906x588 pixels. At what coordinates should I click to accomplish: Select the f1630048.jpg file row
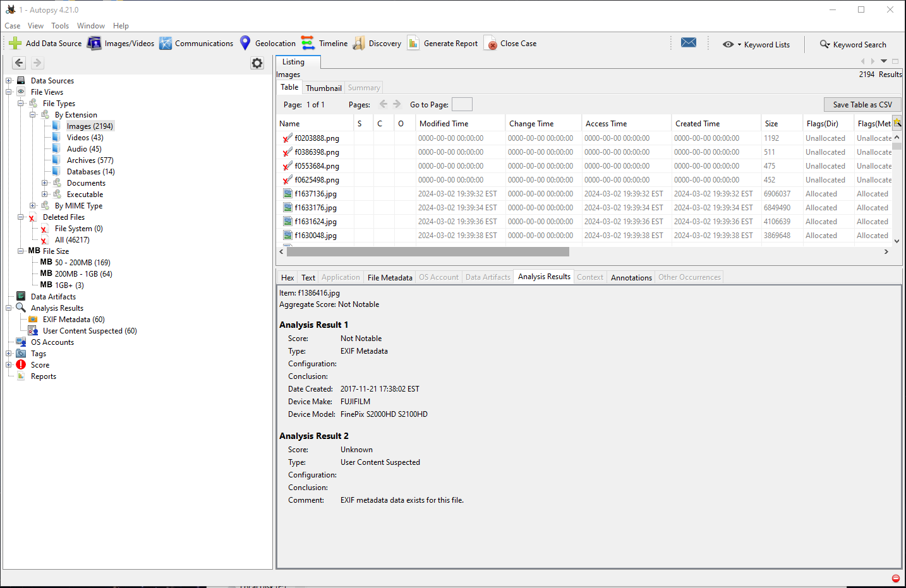click(x=584, y=235)
